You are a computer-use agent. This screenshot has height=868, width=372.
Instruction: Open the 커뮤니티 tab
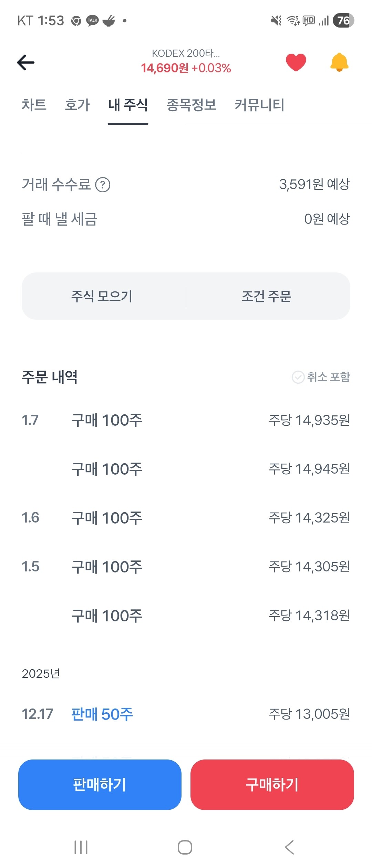click(259, 105)
